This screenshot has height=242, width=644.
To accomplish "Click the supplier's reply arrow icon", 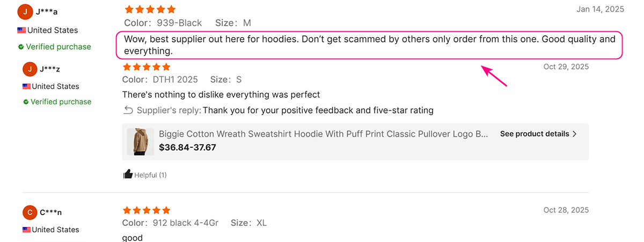I will 128,110.
